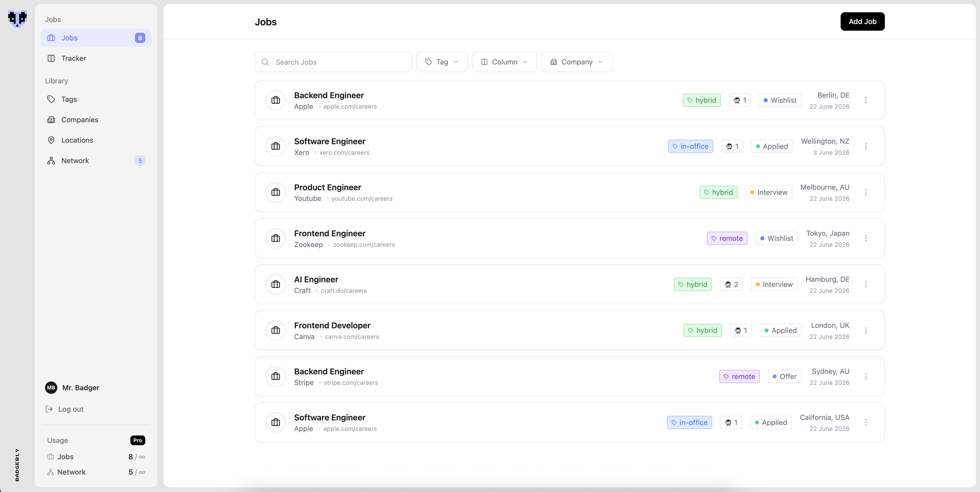Open the Locations library
This screenshot has height=492, width=980.
(x=96, y=140)
